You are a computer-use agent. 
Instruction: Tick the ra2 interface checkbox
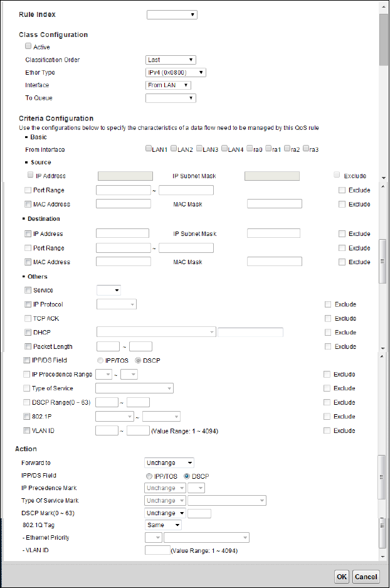tap(287, 148)
